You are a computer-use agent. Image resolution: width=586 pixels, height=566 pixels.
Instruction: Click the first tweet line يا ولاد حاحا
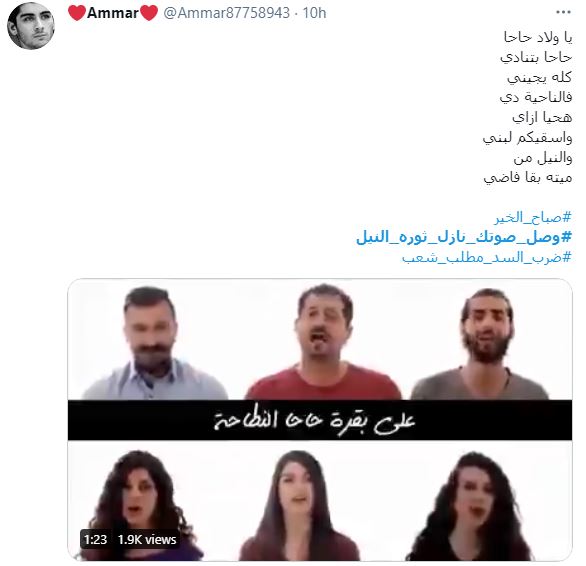point(538,37)
